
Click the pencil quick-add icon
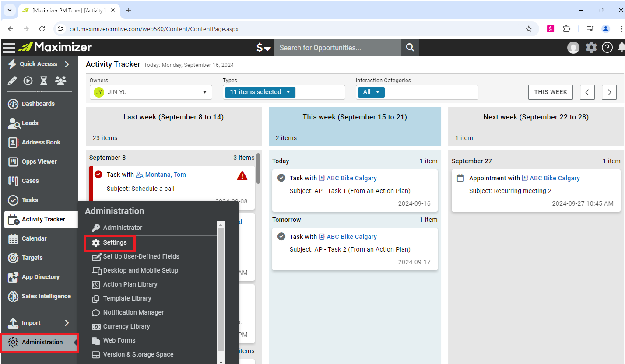12,80
